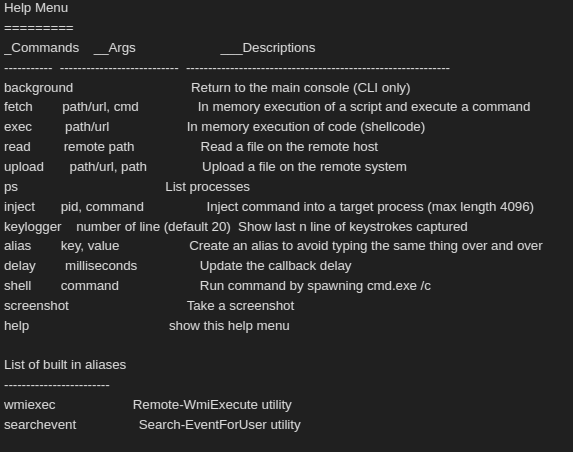The width and height of the screenshot is (573, 452).
Task: Click the 'exec' command entry
Action: click(18, 127)
